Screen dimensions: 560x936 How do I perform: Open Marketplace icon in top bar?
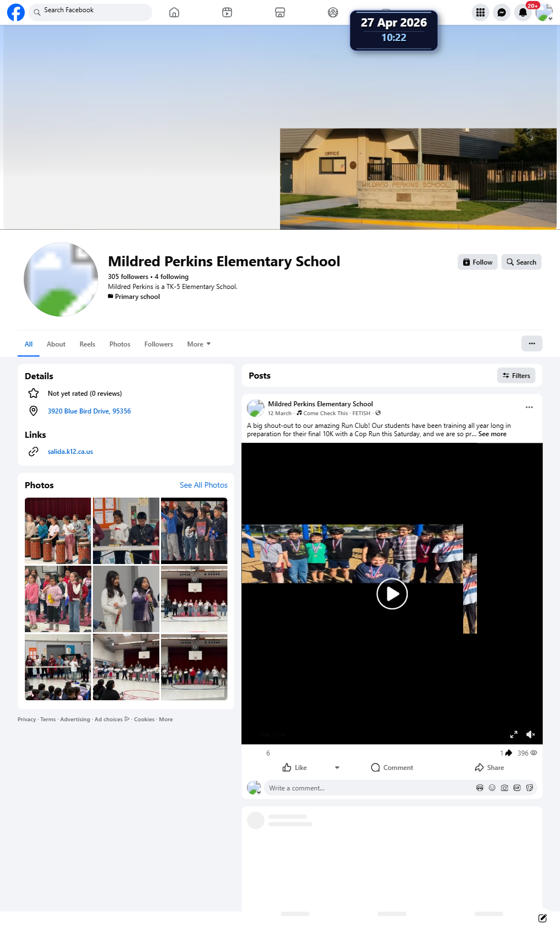pyautogui.click(x=280, y=12)
